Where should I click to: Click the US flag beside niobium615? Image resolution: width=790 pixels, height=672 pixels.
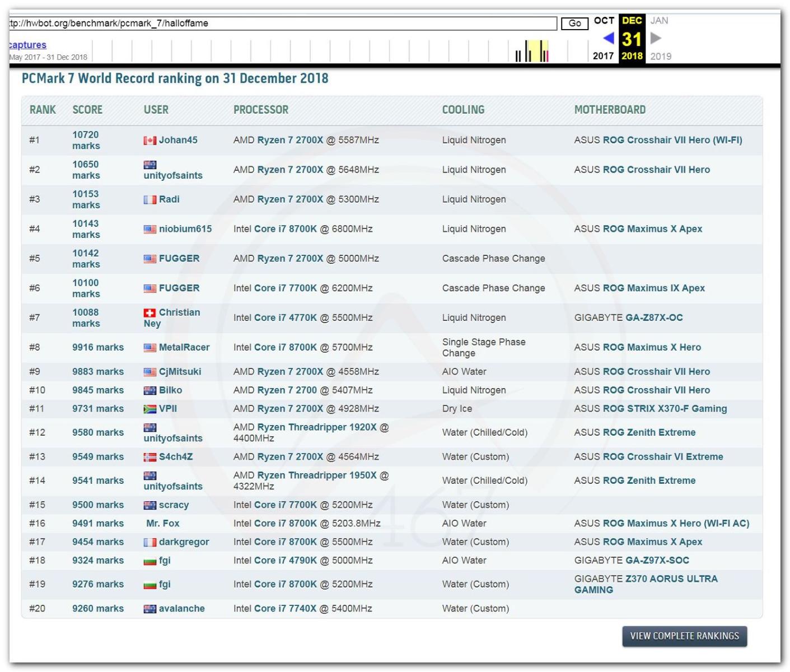pyautogui.click(x=149, y=229)
